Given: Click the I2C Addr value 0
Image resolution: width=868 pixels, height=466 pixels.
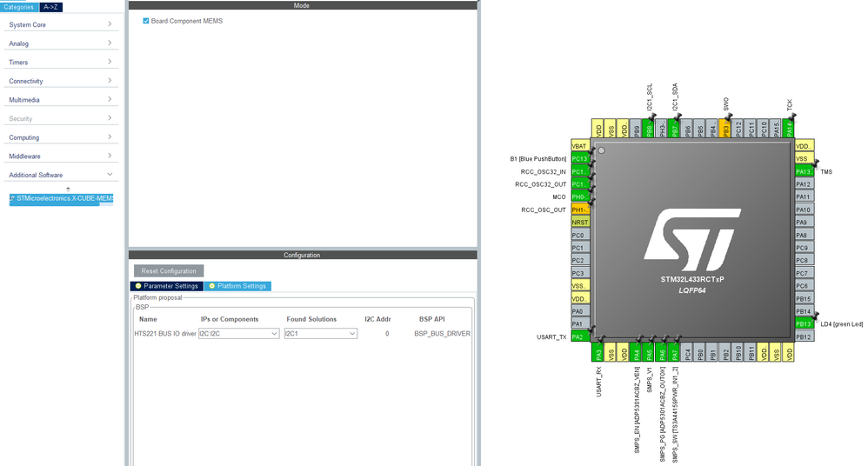Looking at the screenshot, I should point(387,334).
